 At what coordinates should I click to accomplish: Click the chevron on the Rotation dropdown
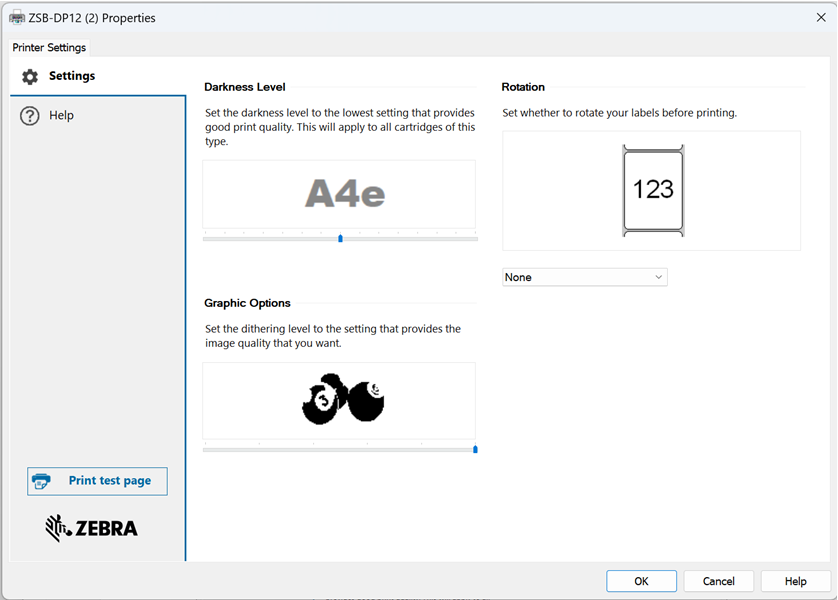(x=658, y=277)
